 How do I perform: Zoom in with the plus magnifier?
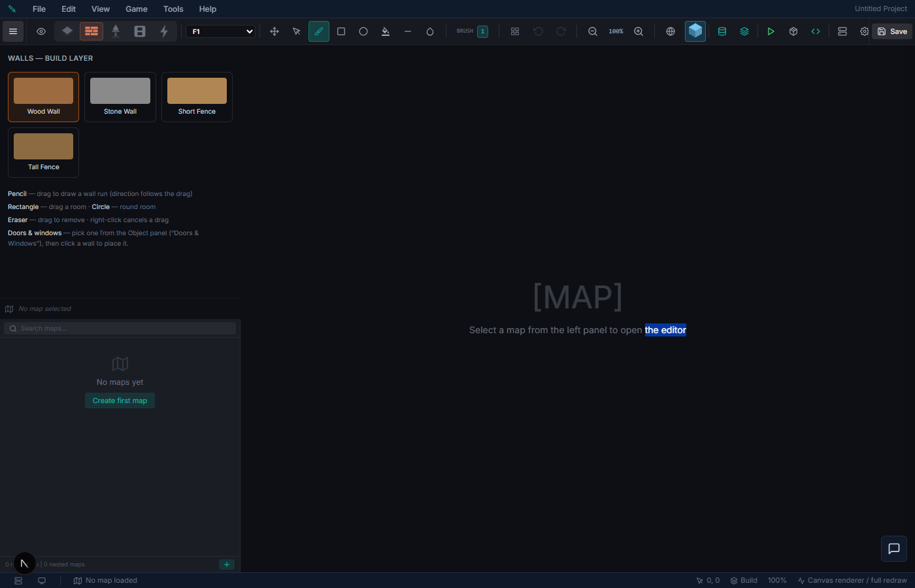[639, 31]
